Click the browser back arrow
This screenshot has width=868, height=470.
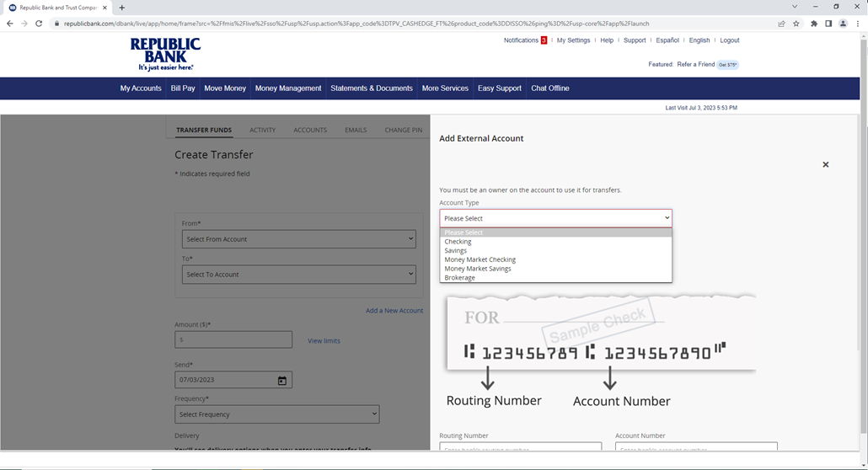(x=9, y=24)
